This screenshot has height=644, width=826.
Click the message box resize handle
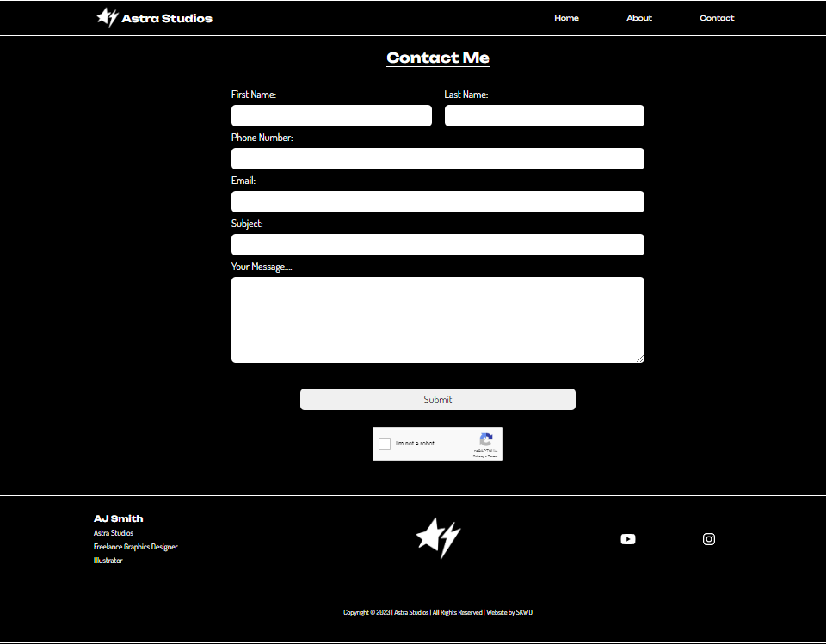pyautogui.click(x=640, y=359)
